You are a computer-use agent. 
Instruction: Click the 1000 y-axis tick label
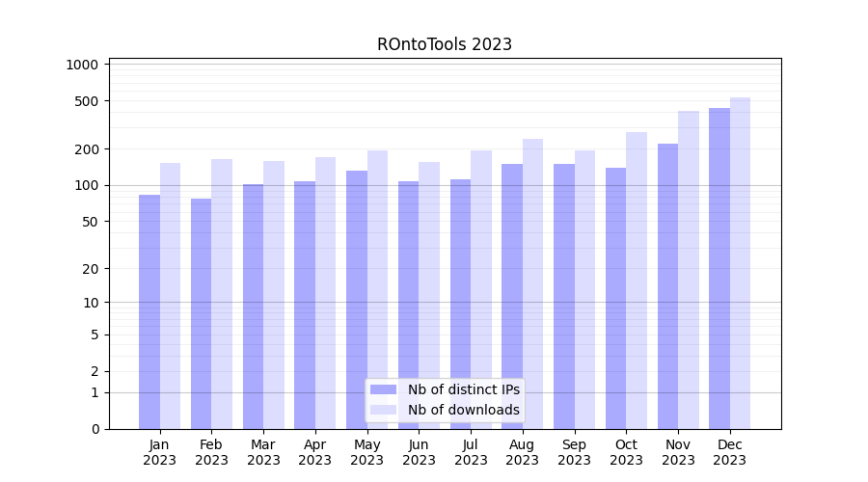82,65
